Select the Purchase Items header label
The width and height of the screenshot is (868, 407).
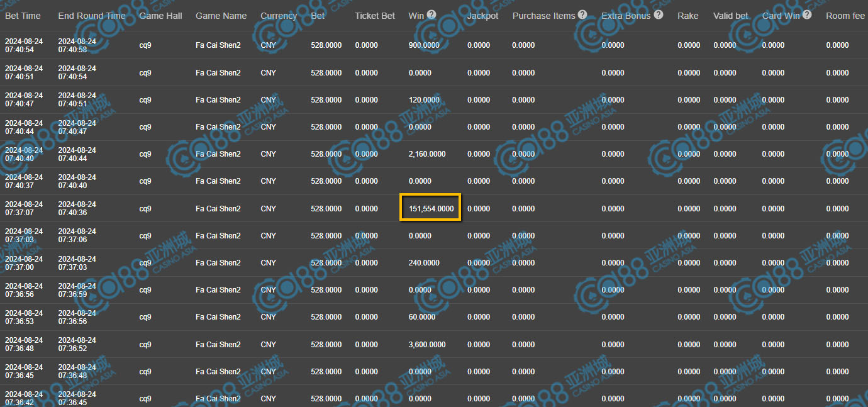544,16
